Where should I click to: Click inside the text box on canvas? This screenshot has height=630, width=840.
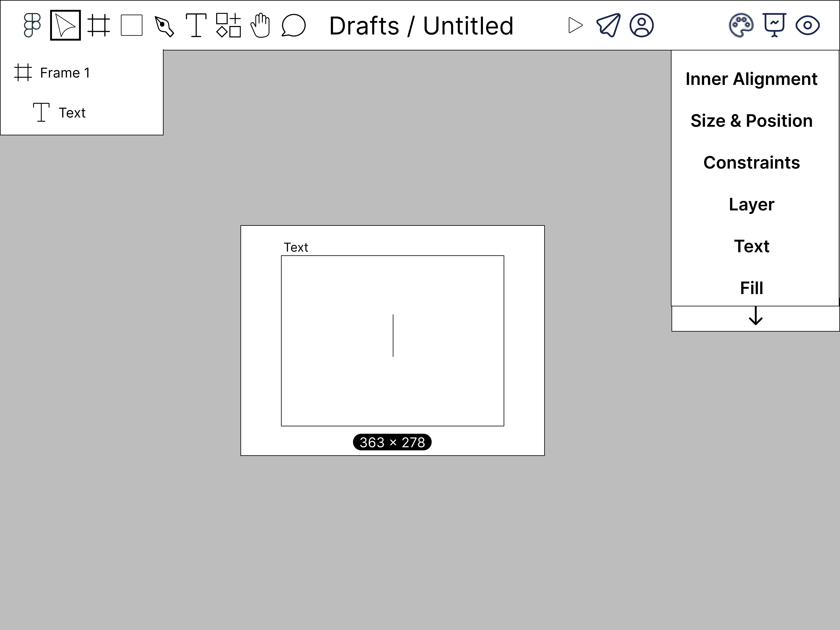tap(392, 341)
